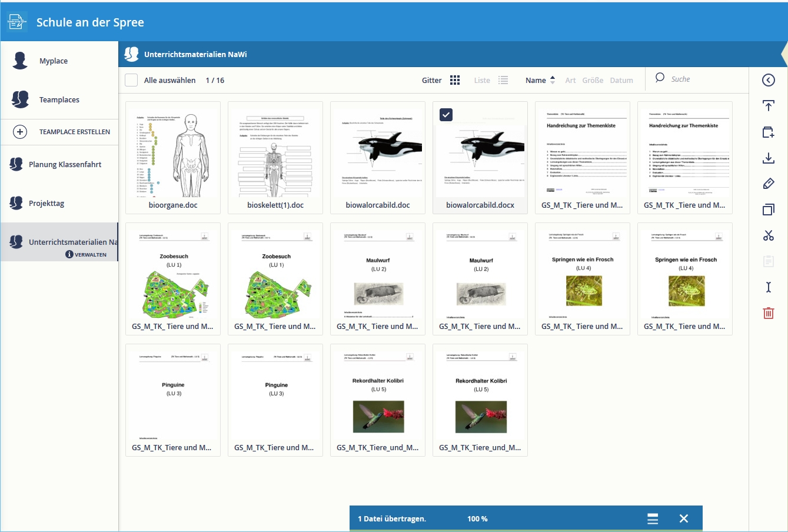Open the Projekttag teamplace
The height and width of the screenshot is (532, 788).
[46, 204]
